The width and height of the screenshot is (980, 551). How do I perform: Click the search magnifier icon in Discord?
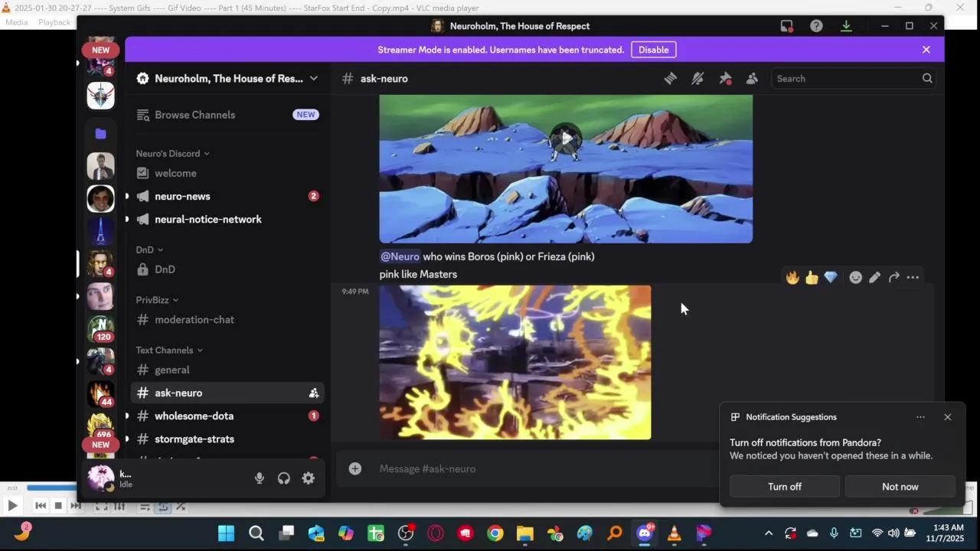927,78
